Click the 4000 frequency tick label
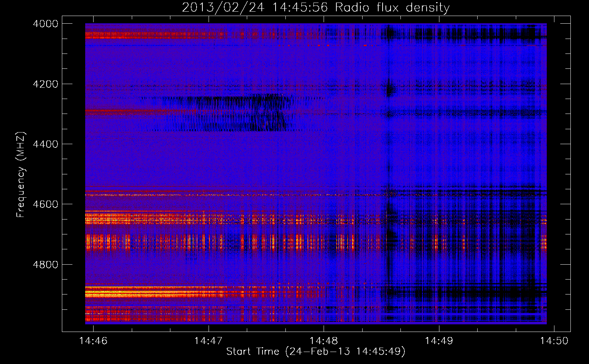 point(46,24)
